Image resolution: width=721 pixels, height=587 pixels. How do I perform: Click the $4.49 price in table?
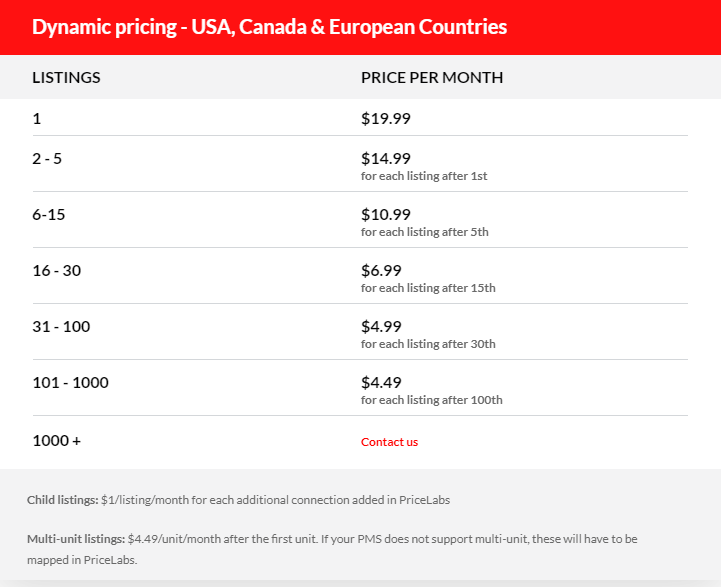point(381,382)
